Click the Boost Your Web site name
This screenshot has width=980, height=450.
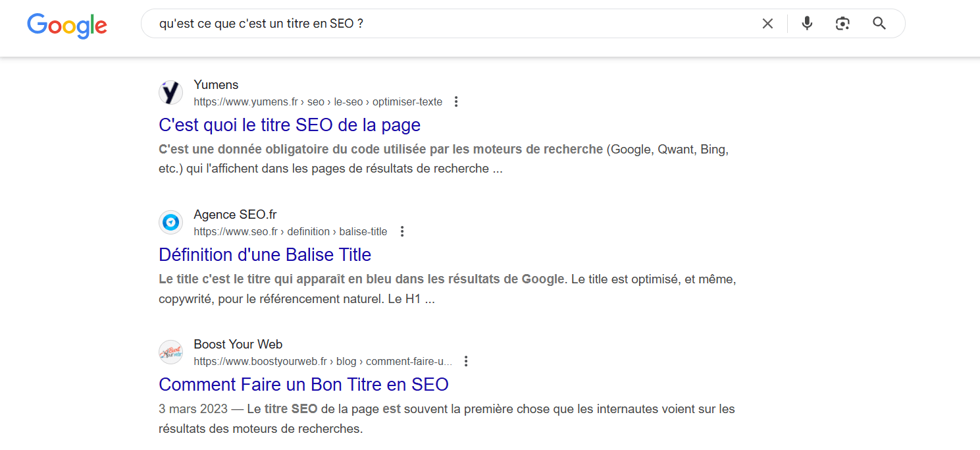click(238, 345)
